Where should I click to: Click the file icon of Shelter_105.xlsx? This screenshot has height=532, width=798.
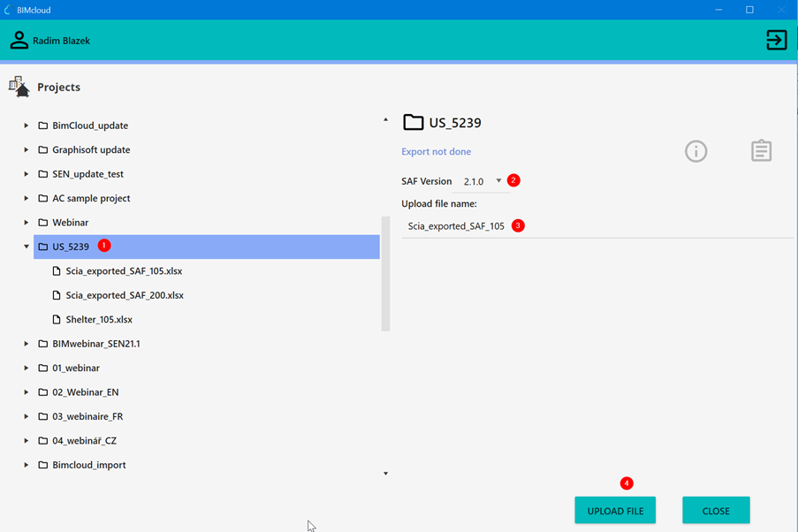pyautogui.click(x=57, y=319)
